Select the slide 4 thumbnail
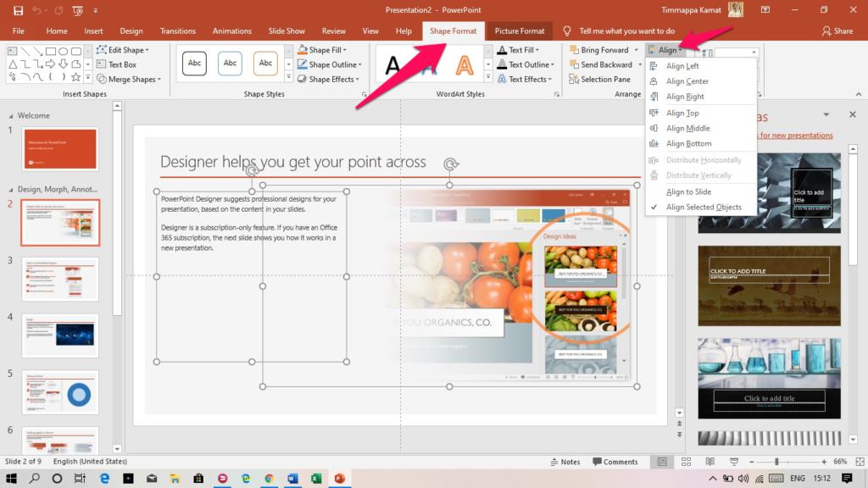Screen dimensions: 868x488 [x=59, y=335]
